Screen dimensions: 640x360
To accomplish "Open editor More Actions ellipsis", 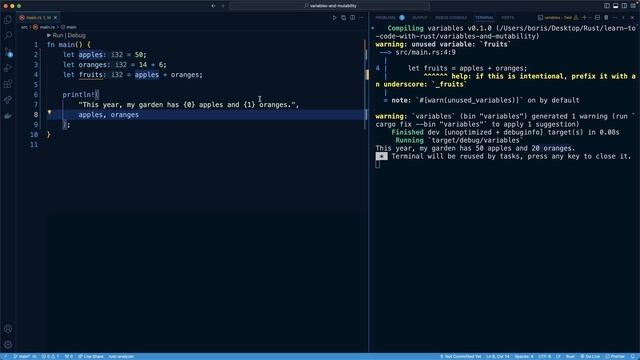I will pyautogui.click(x=361, y=18).
